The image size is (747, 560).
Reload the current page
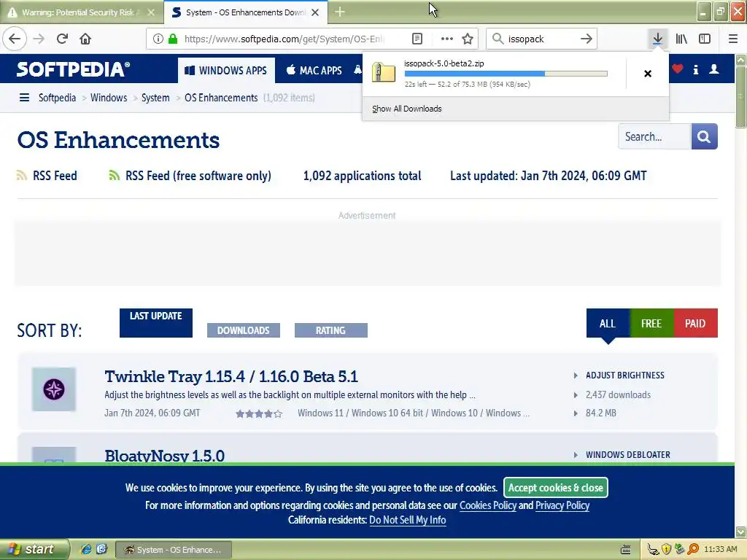[x=62, y=39]
